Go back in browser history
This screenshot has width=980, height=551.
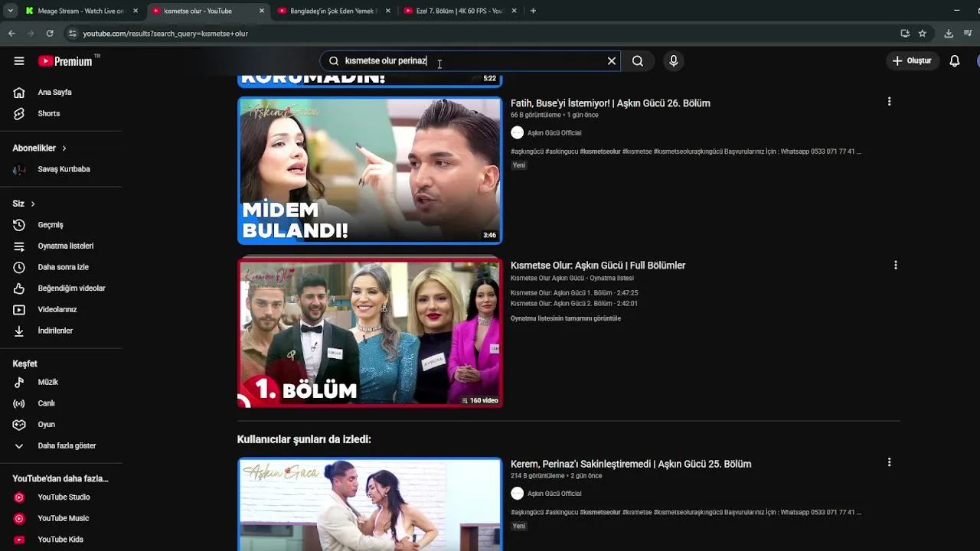coord(11,34)
